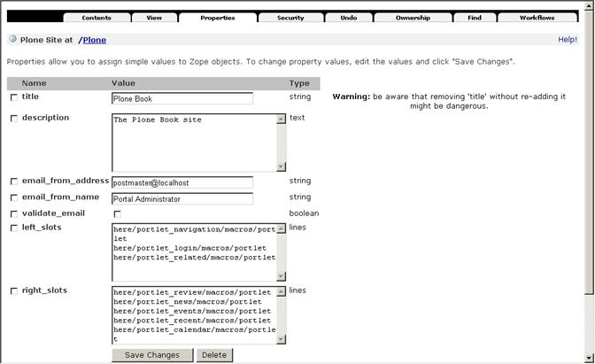The height and width of the screenshot is (364, 595).
Task: Click the 'right_slots' property name
Action: point(45,290)
